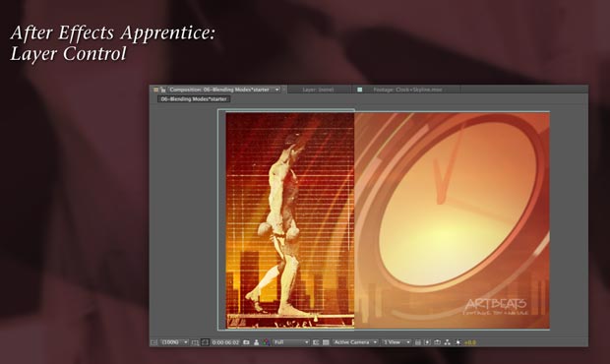Viewport: 610px width, 364px height.
Task: Take a snapshot with camera icon
Action: pos(246,342)
